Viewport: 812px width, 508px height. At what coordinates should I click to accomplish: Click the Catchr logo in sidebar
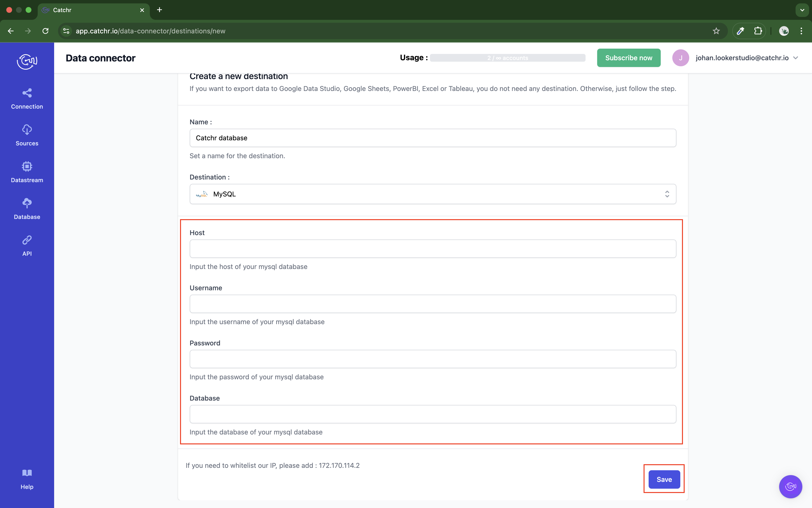[x=27, y=61]
